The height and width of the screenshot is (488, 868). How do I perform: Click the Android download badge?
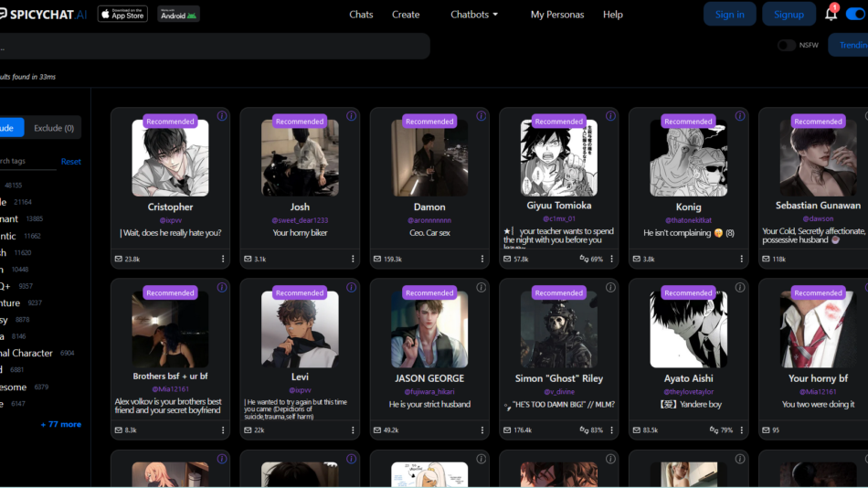pos(178,14)
